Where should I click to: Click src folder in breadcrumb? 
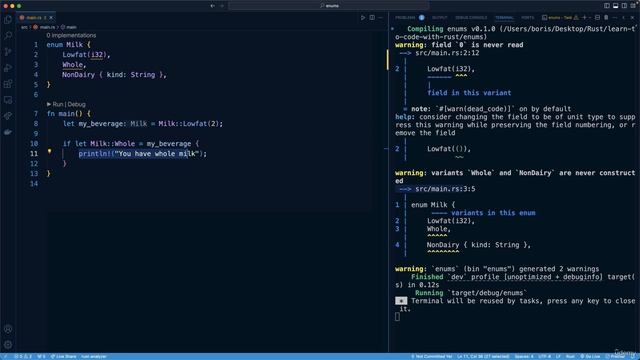24,27
